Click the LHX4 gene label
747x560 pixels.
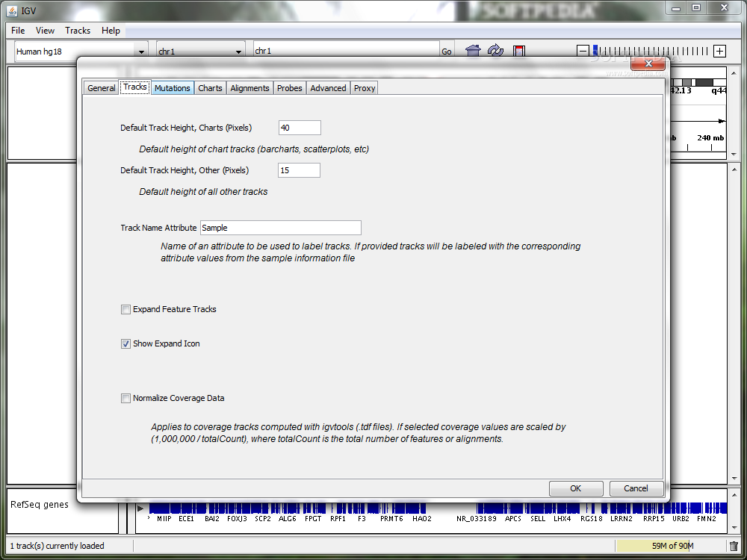(562, 519)
